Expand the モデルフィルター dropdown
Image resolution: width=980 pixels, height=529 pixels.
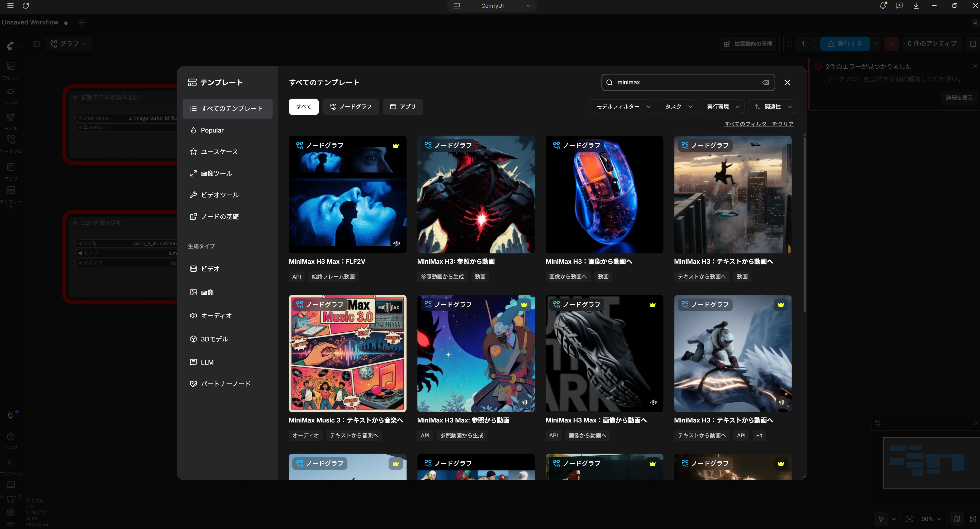[622, 107]
